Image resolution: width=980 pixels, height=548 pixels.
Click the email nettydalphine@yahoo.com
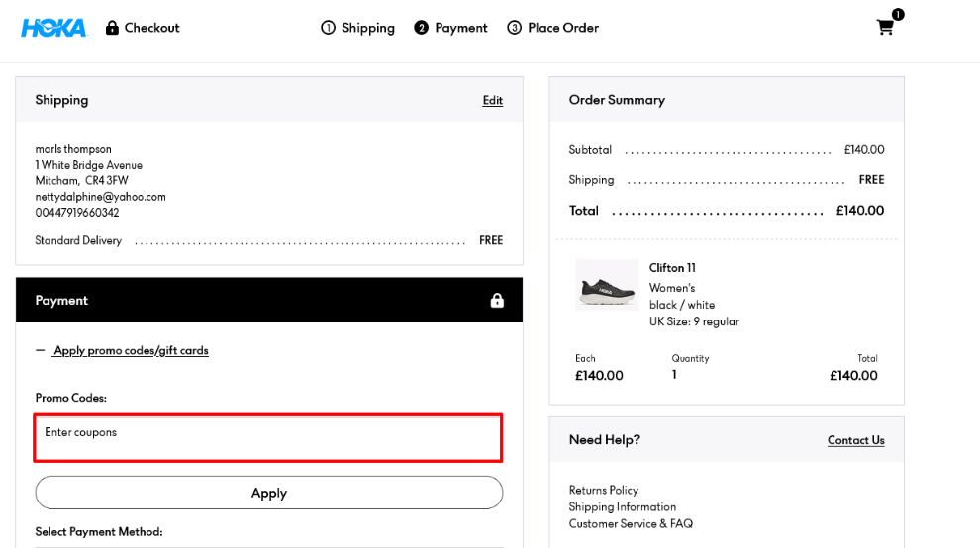pos(101,196)
